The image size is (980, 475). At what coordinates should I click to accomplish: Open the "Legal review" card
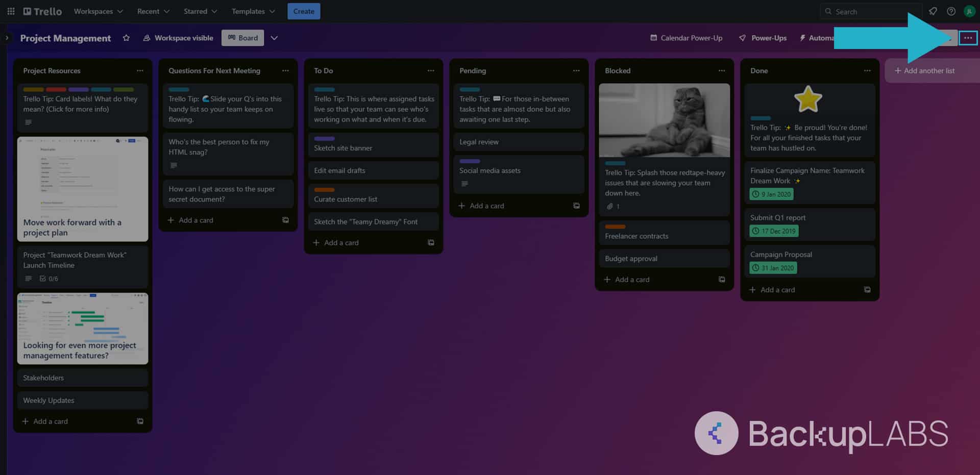click(x=519, y=142)
